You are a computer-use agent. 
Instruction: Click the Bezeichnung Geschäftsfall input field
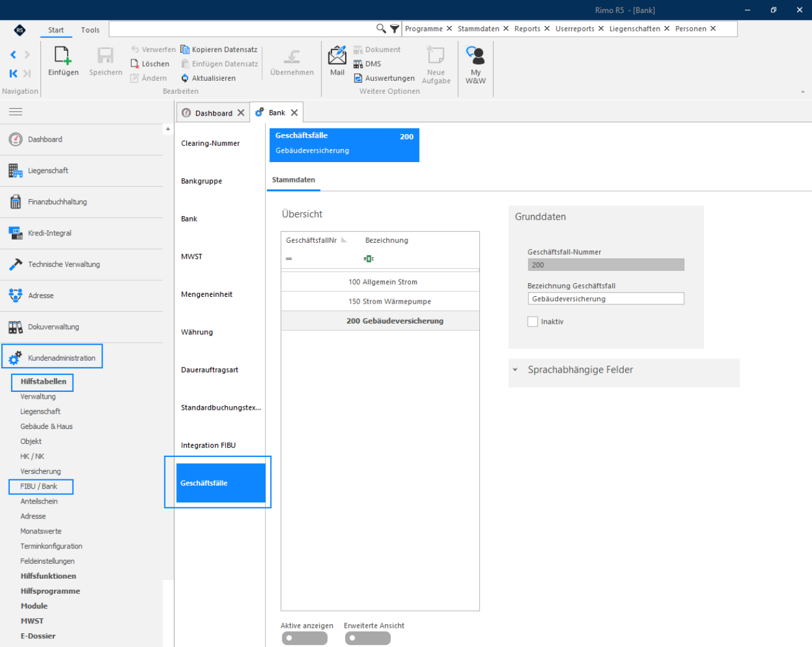tap(606, 299)
